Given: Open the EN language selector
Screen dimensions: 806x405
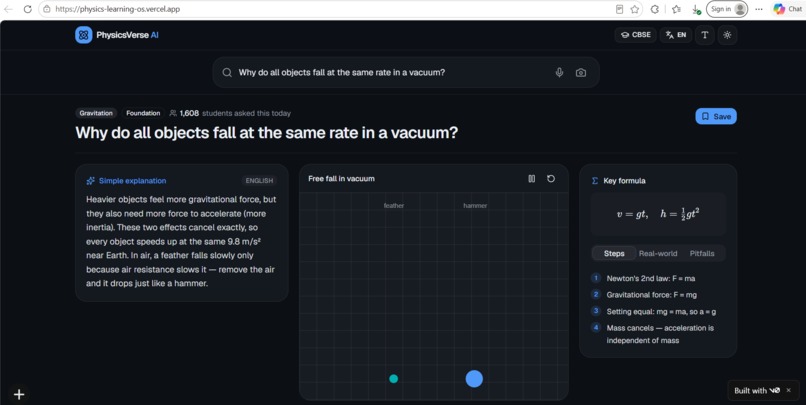Looking at the screenshot, I should (x=676, y=35).
